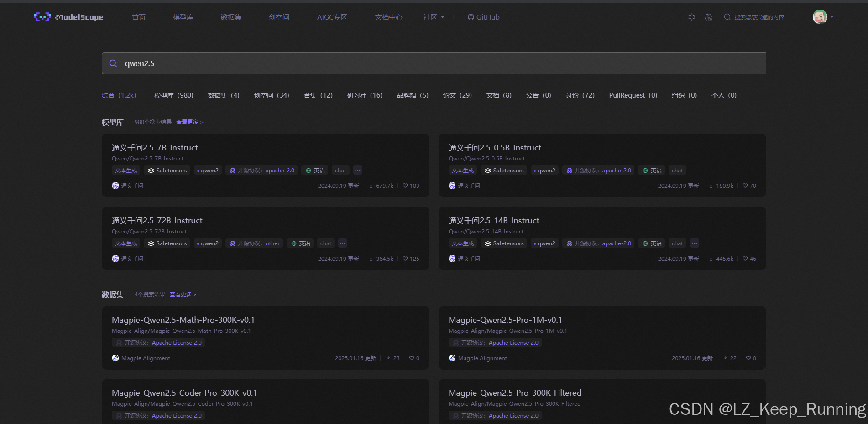Click the 英语 language tag on 7B card
Screen dimensions: 868x424
point(315,171)
